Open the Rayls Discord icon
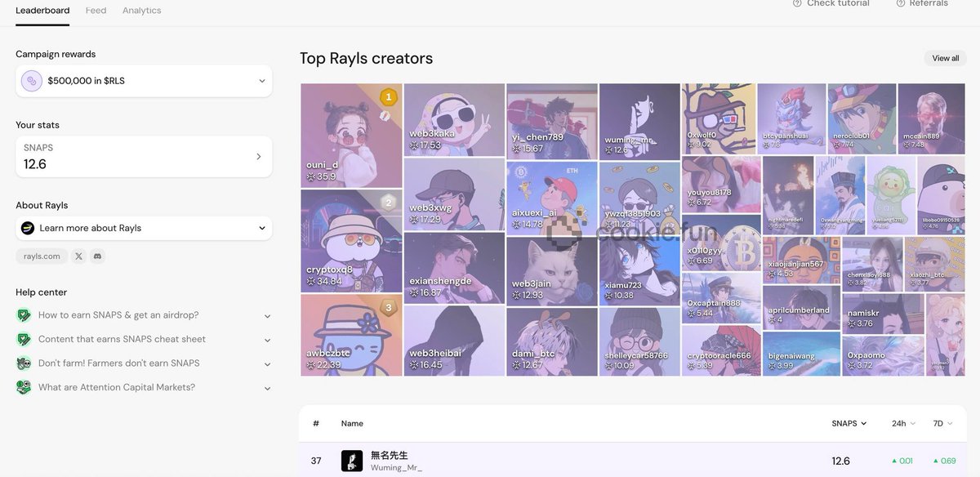 tap(98, 256)
